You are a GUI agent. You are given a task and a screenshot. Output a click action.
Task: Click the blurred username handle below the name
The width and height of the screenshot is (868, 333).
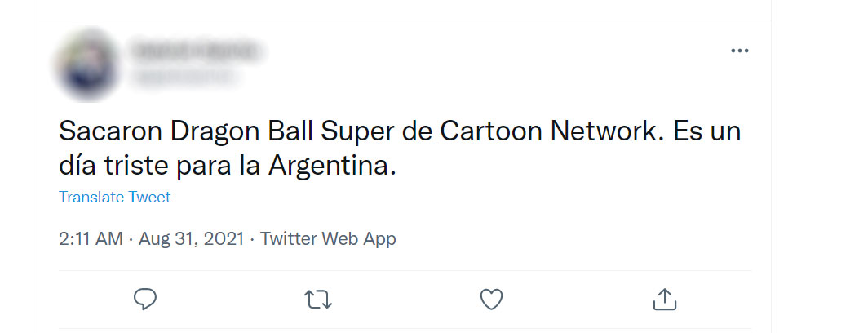click(183, 76)
